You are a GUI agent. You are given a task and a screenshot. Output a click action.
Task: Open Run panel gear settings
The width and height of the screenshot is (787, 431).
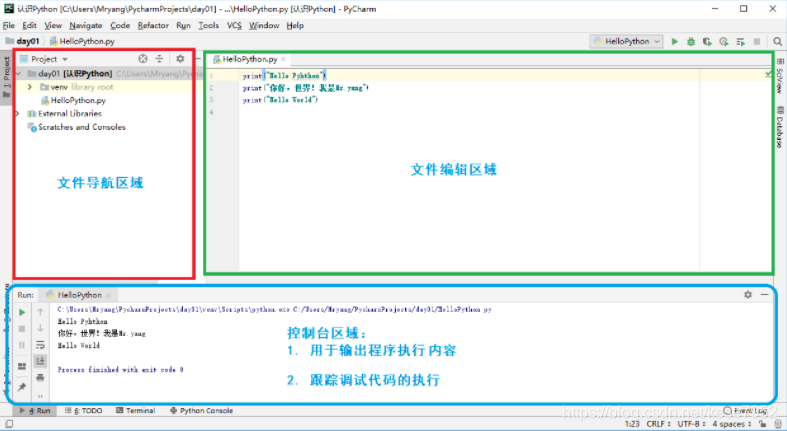point(748,295)
